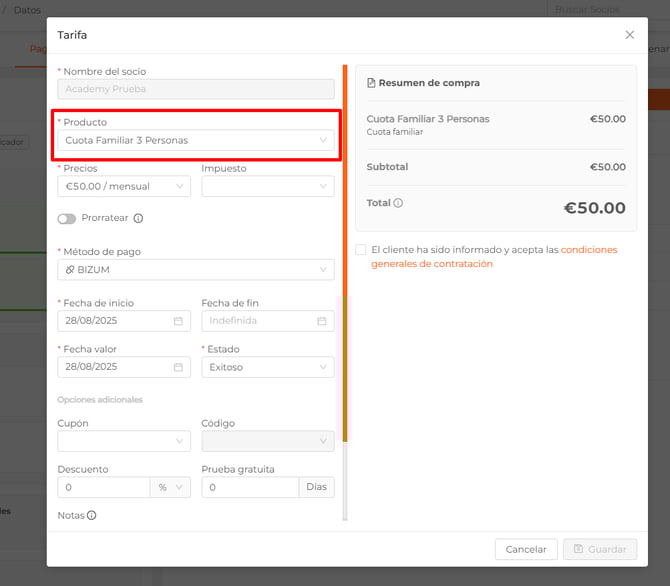The image size is (670, 586).
Task: Enable the Prorratear toggle switch
Action: click(67, 218)
